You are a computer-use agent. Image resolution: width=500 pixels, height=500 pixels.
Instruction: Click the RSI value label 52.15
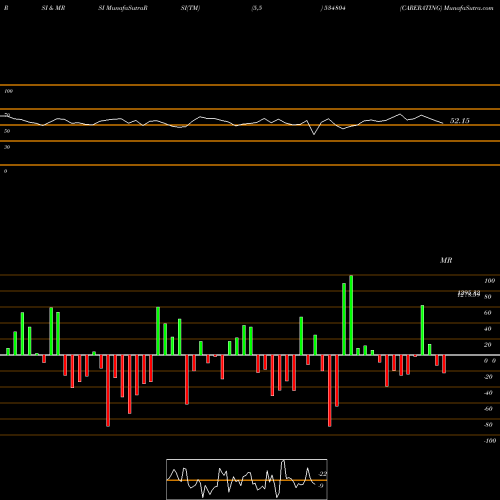460,121
